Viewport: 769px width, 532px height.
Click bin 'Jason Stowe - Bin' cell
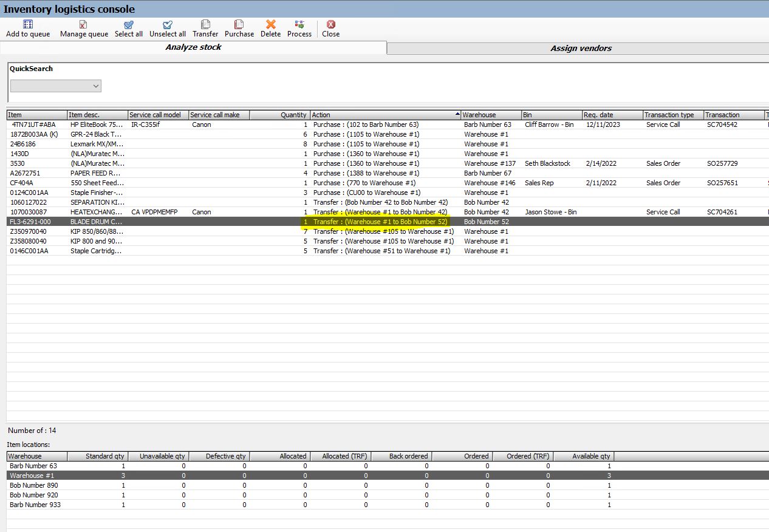click(x=550, y=212)
